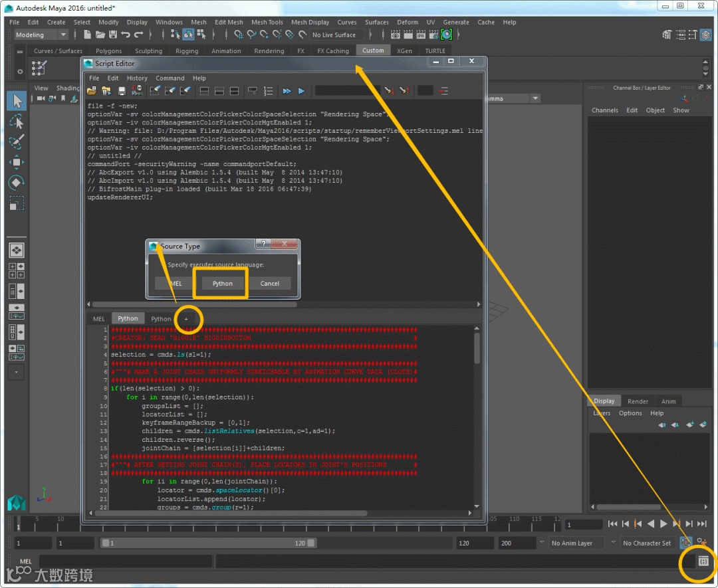Screen dimensions: 718x588
Task: Click IPR render icon
Action: [421, 35]
